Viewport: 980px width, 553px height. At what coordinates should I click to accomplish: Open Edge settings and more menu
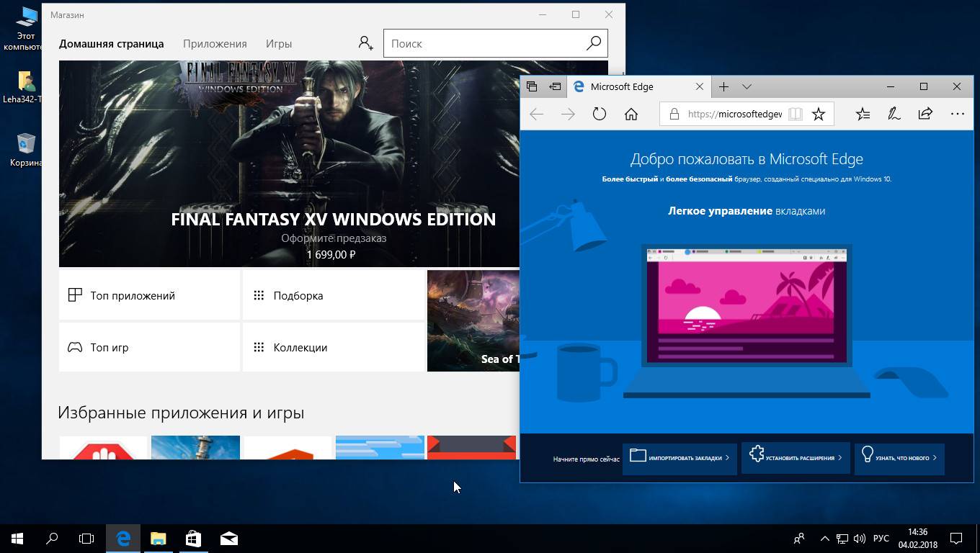click(957, 114)
